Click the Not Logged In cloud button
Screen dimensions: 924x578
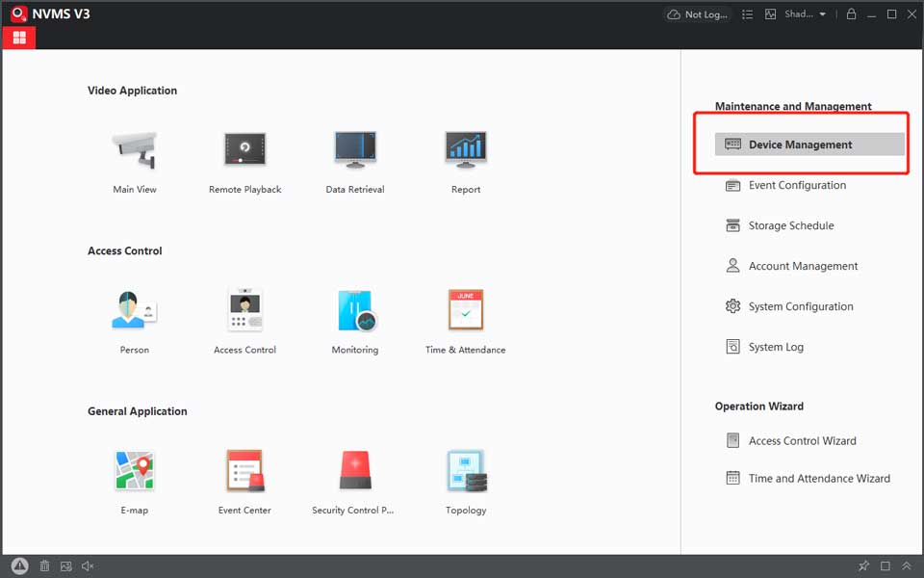coord(698,14)
